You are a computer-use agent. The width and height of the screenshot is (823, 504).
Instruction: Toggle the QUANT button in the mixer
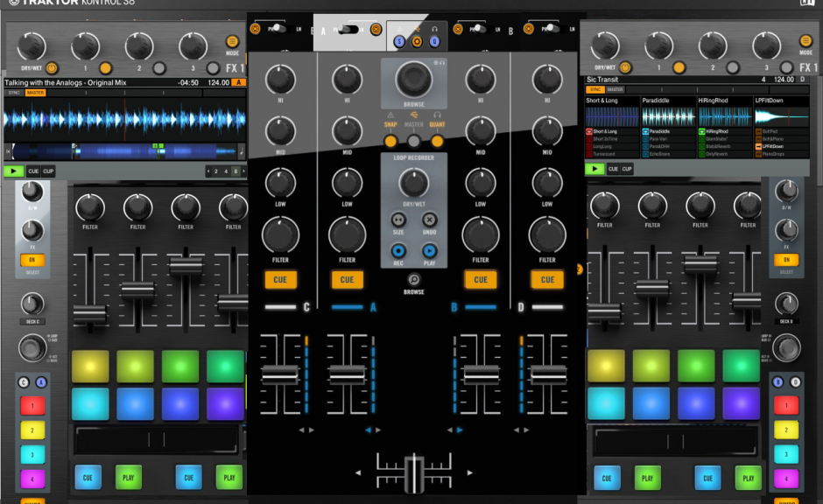pyautogui.click(x=437, y=141)
